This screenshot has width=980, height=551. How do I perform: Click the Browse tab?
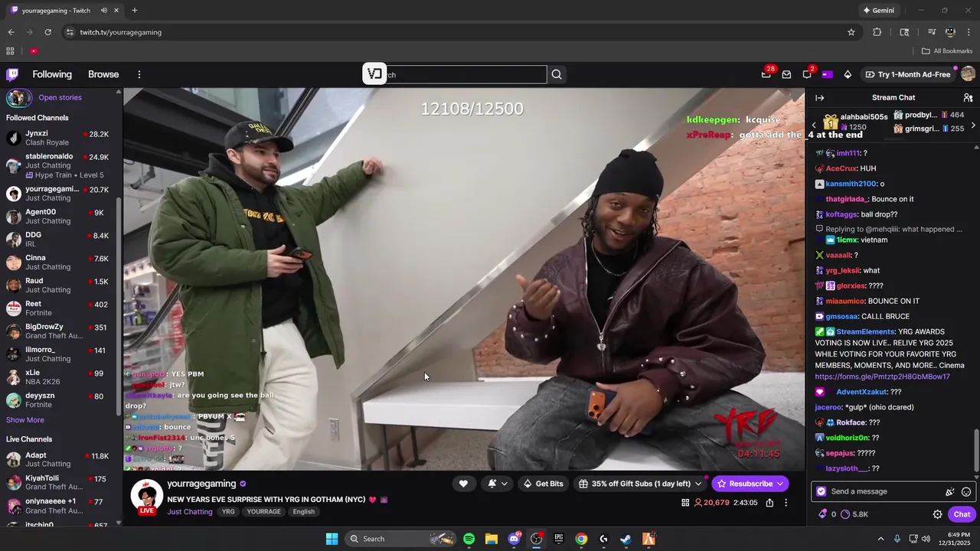103,74
